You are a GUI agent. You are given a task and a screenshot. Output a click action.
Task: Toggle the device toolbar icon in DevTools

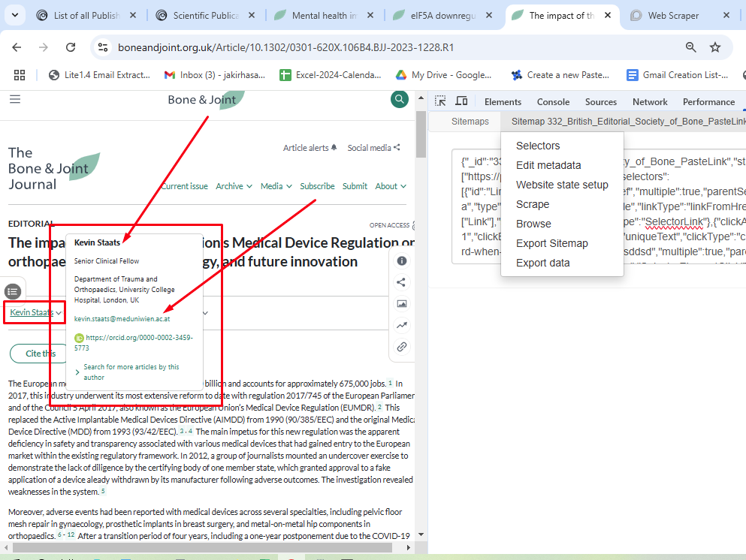tap(461, 101)
